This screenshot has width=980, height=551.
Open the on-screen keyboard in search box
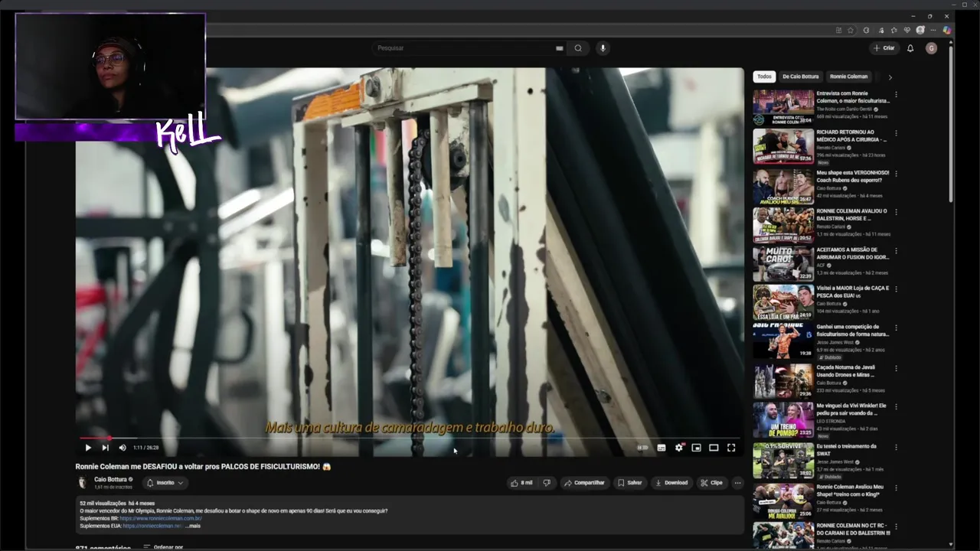560,48
